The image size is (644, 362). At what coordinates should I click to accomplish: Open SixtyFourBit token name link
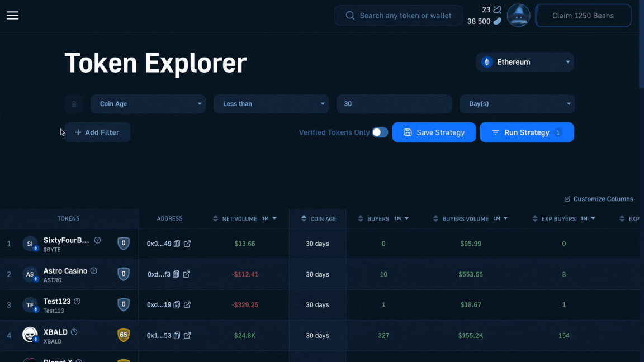[67, 241]
